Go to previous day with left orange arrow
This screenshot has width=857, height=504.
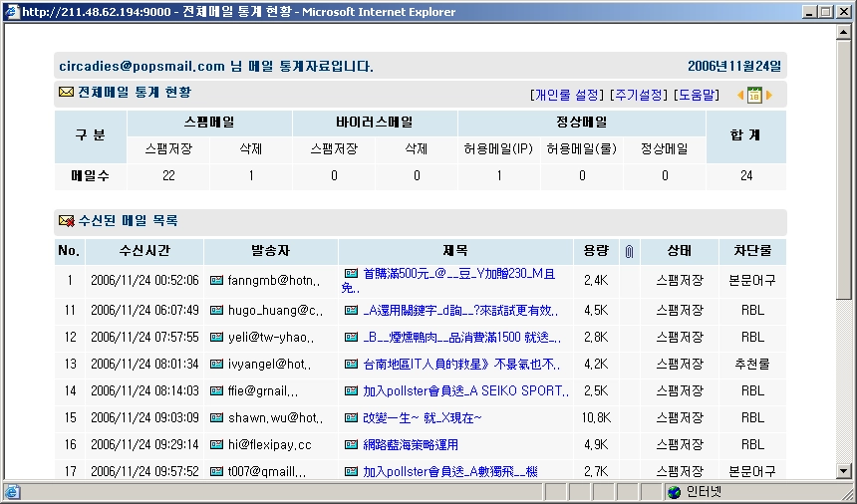click(x=740, y=95)
